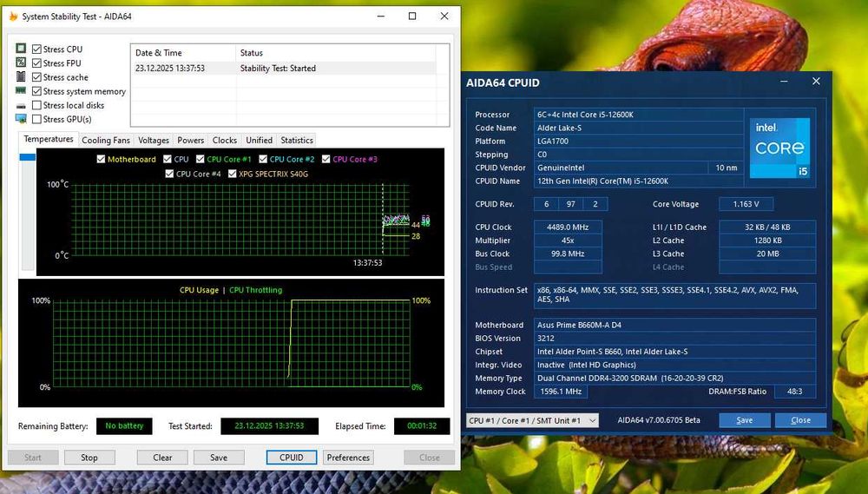
Task: Click Close button in CPUID window
Action: 800,420
